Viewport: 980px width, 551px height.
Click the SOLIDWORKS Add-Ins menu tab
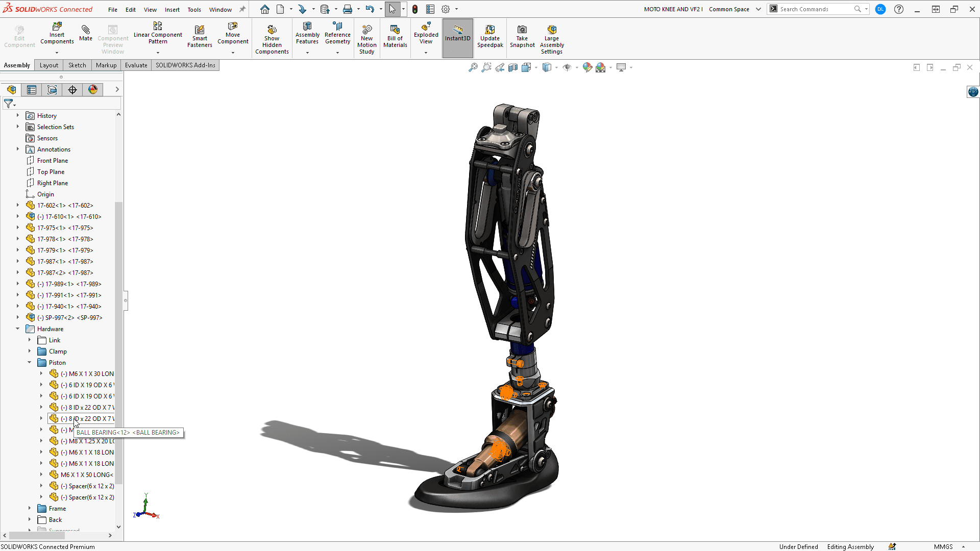click(185, 65)
